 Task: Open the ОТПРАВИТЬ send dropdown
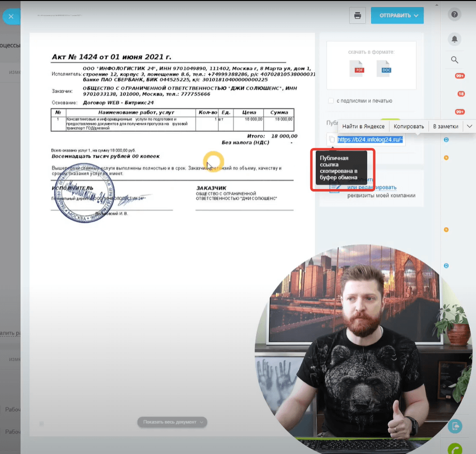coord(397,15)
